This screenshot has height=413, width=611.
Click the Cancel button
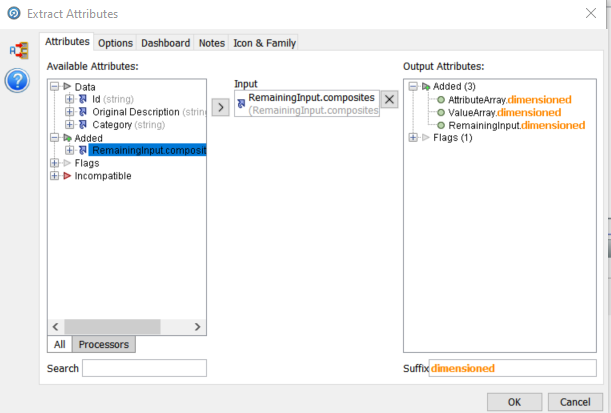pos(575,402)
